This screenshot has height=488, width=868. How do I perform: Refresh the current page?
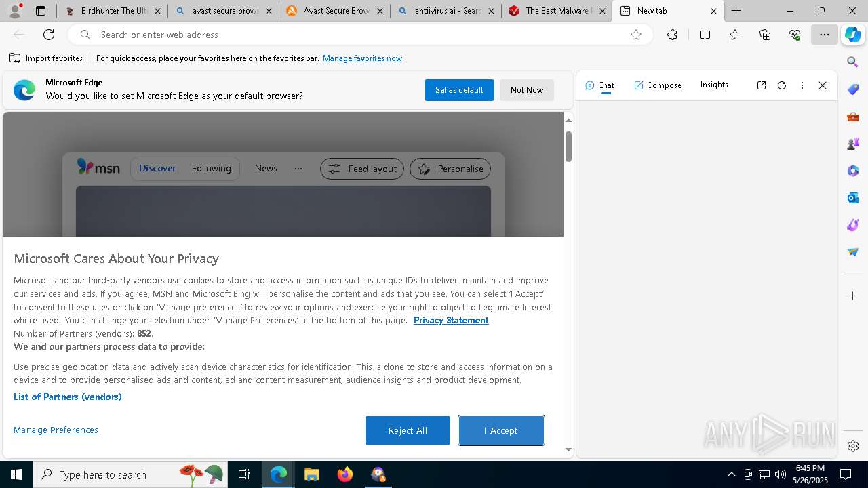click(x=49, y=35)
